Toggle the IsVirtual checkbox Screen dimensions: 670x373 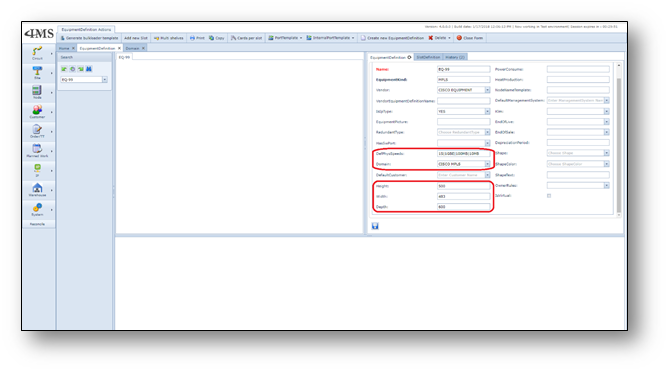coord(549,196)
